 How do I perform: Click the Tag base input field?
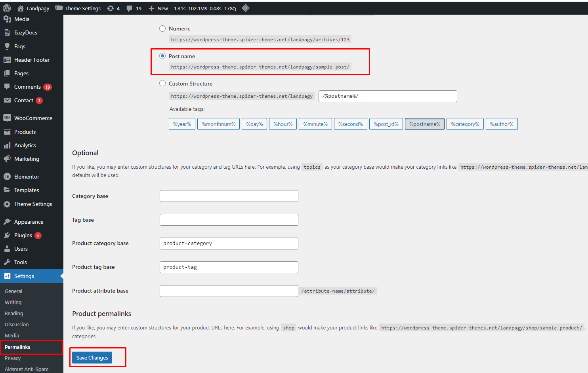[x=229, y=220]
